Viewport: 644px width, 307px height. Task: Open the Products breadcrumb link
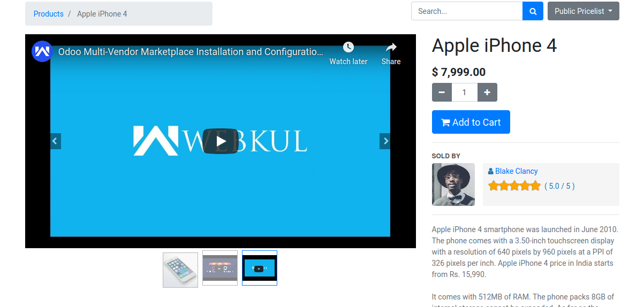click(48, 14)
